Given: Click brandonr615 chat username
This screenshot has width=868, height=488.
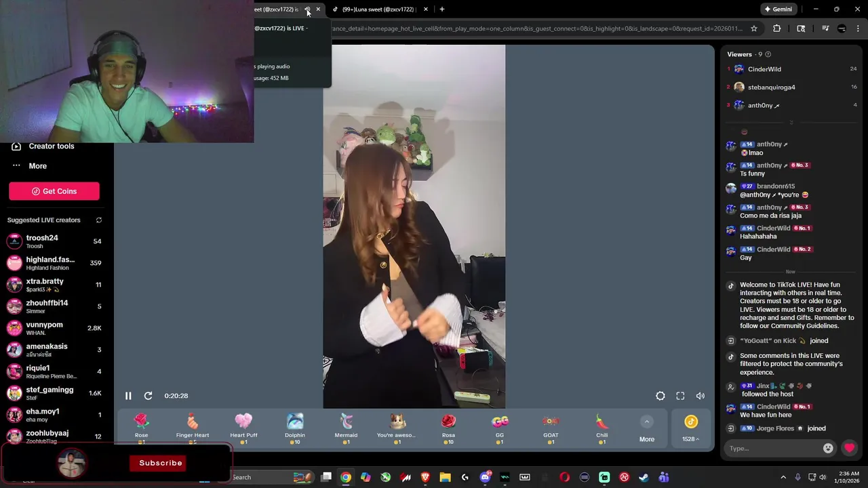Looking at the screenshot, I should (776, 186).
